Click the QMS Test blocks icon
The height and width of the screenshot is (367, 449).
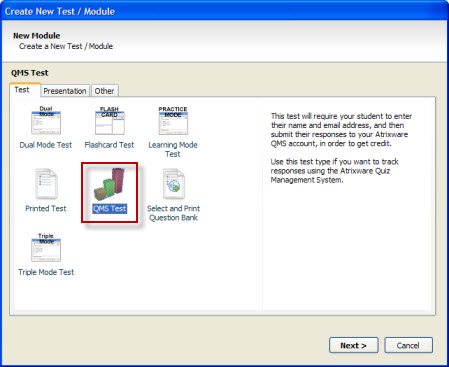110,184
